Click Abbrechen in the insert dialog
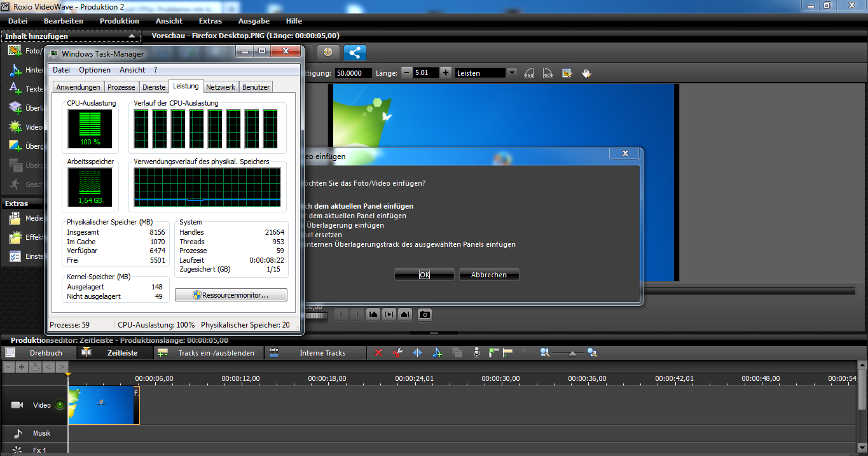 coord(489,275)
